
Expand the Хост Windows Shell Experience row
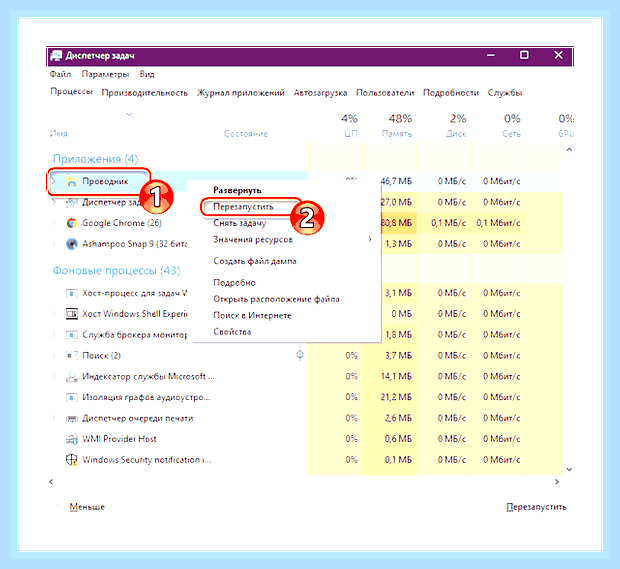click(54, 314)
